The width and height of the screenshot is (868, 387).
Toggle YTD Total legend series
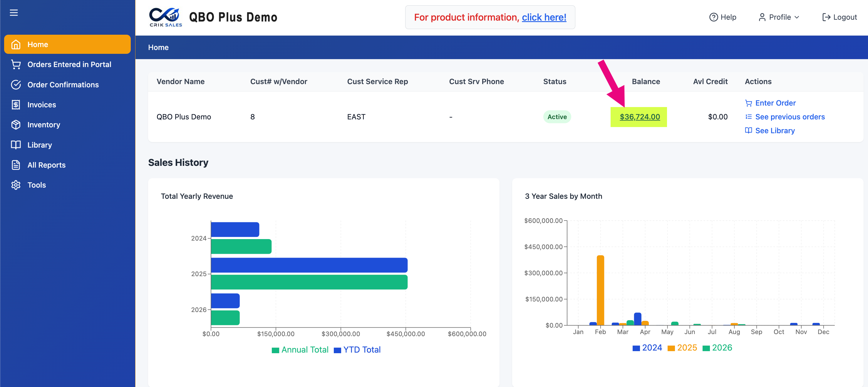click(357, 350)
